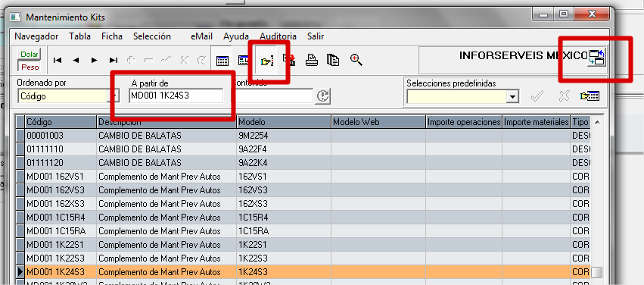The height and width of the screenshot is (285, 644).
Task: Click the printer icon
Action: 312,61
